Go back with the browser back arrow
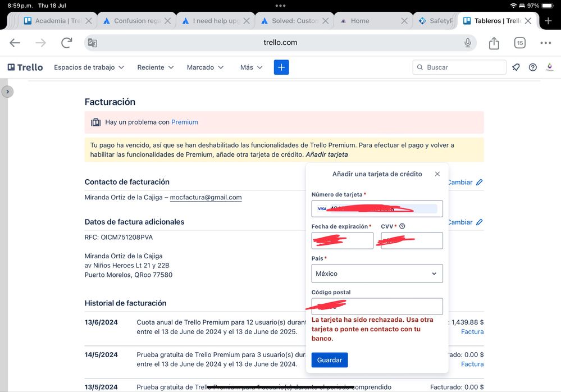The width and height of the screenshot is (561, 392). (x=15, y=43)
